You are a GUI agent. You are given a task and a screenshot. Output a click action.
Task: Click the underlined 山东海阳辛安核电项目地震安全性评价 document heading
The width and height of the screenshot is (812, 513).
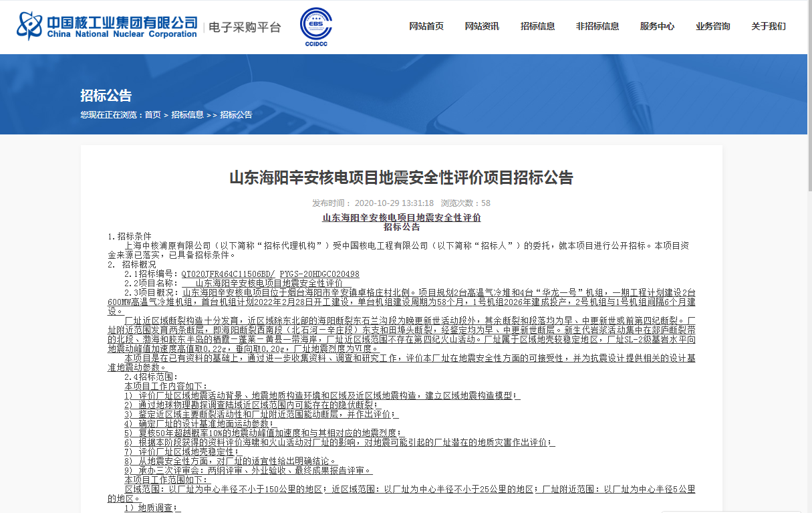(402, 218)
